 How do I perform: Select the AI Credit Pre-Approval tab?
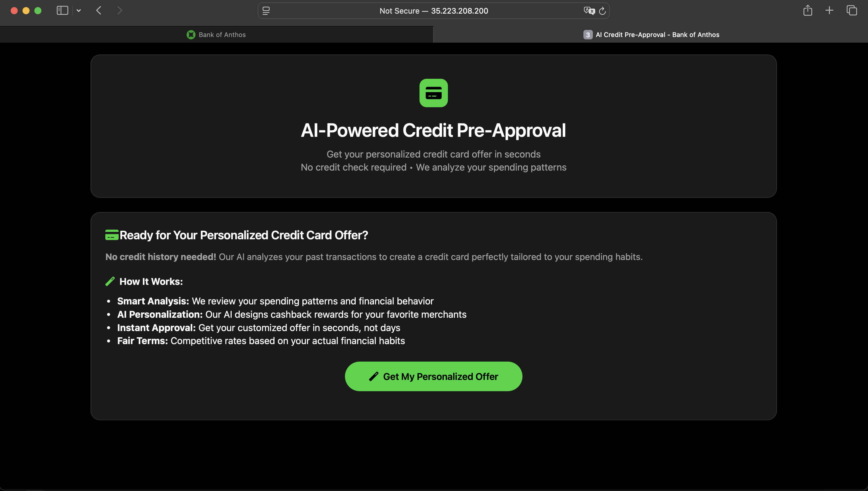tap(651, 34)
